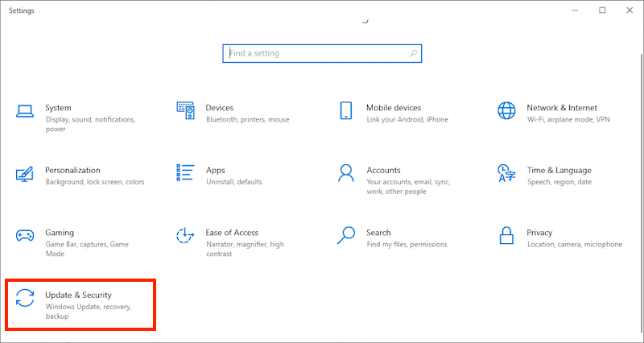Open the Gaming controller icon
644x343 pixels.
pos(25,235)
